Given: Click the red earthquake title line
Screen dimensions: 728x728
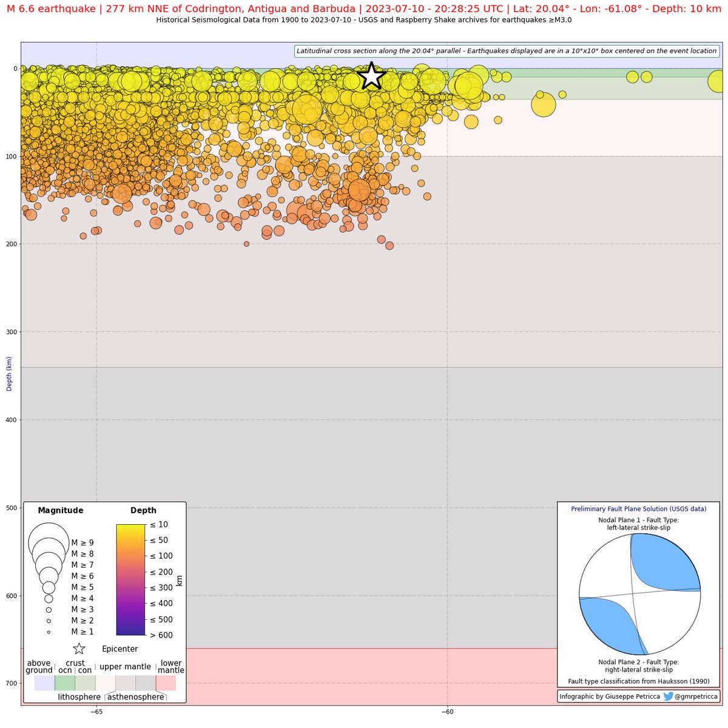Looking at the screenshot, I should (x=364, y=9).
